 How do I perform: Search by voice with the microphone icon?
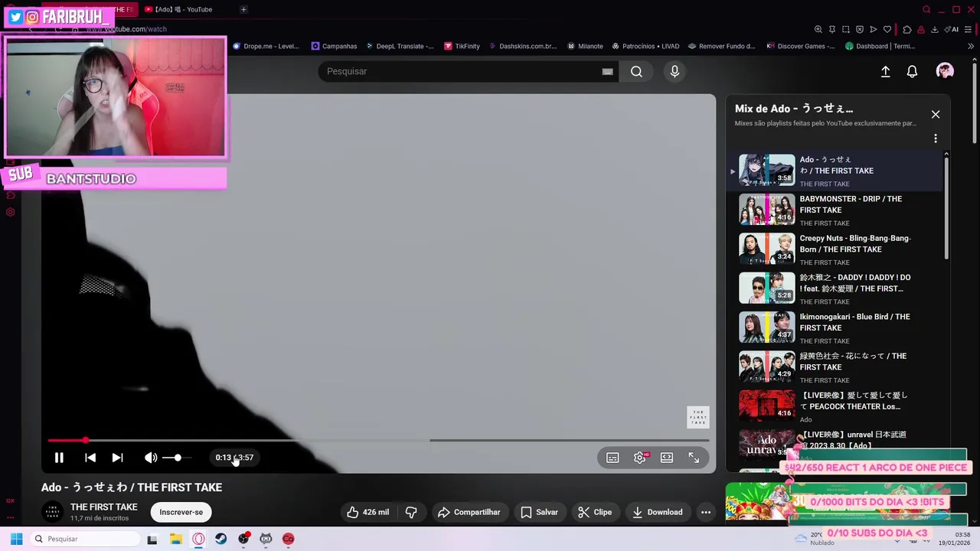point(675,71)
